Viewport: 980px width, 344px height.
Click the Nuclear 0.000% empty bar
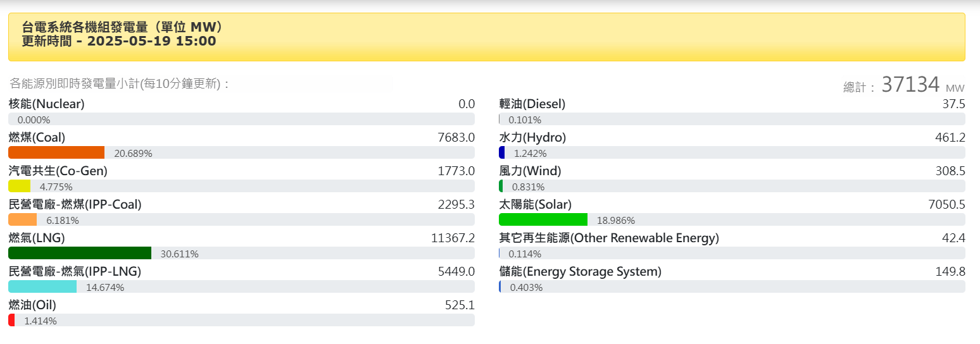click(x=241, y=119)
